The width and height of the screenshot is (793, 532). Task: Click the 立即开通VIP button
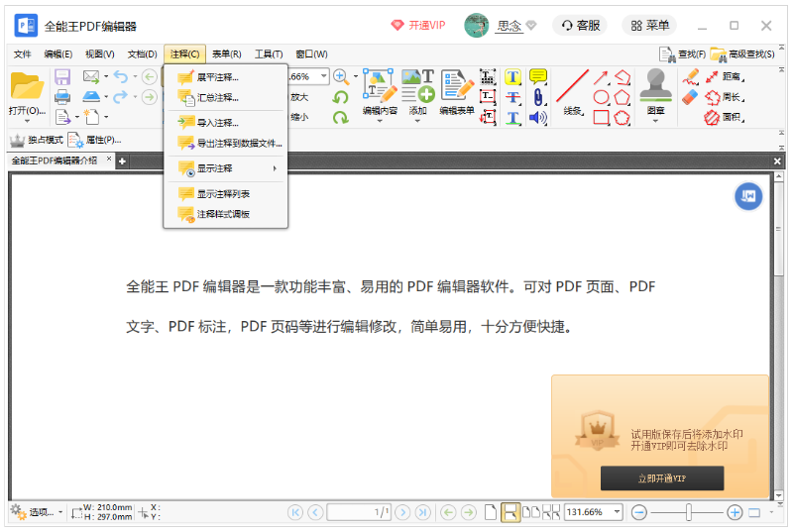(x=662, y=478)
